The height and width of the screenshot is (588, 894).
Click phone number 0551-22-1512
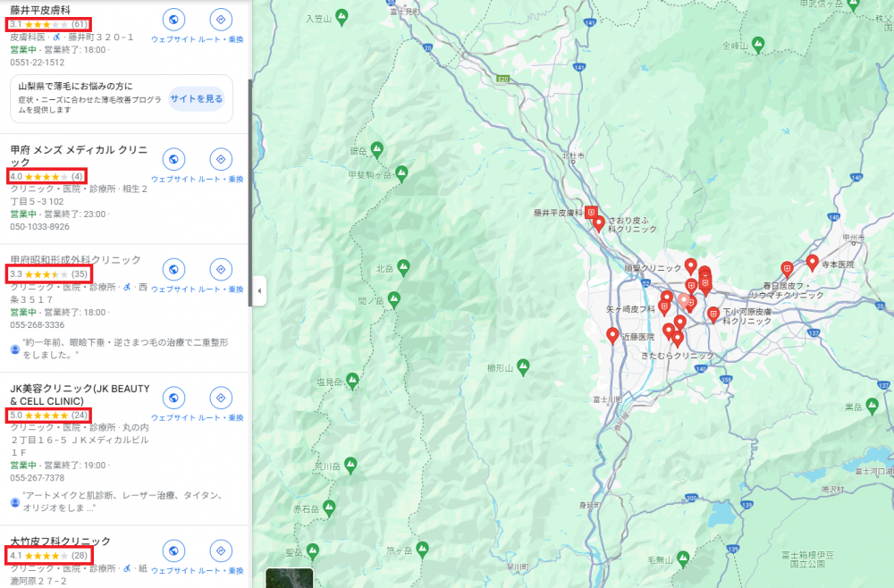[37, 62]
